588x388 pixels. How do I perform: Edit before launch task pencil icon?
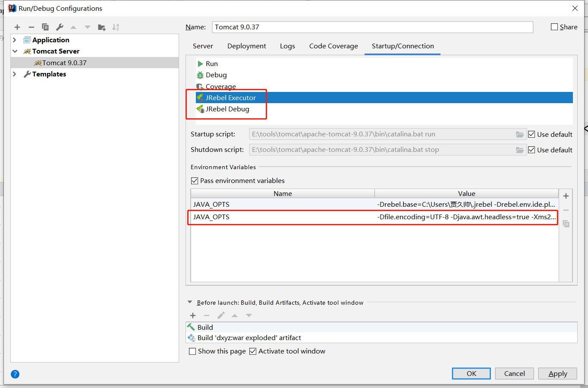click(x=221, y=315)
